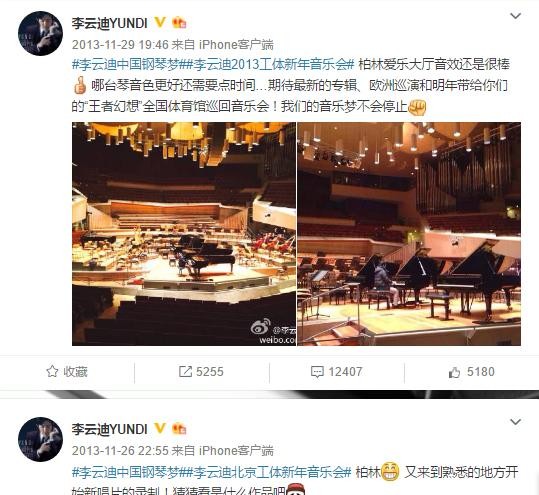Expand the first post's chevron menu

point(515,16)
